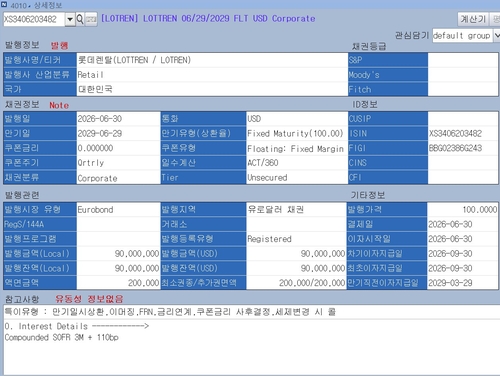Image resolution: width=500 pixels, height=376 pixels.
Task: Click the small grid button next to search icon
Action: point(91,19)
